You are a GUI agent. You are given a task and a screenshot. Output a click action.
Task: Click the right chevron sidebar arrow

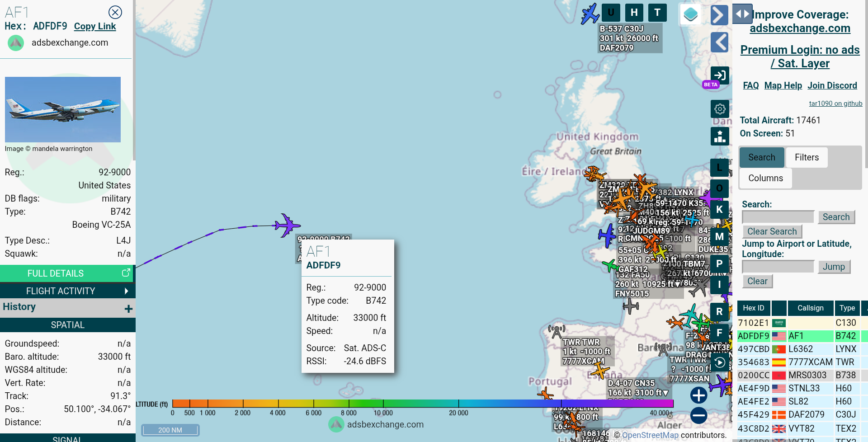[x=719, y=15]
